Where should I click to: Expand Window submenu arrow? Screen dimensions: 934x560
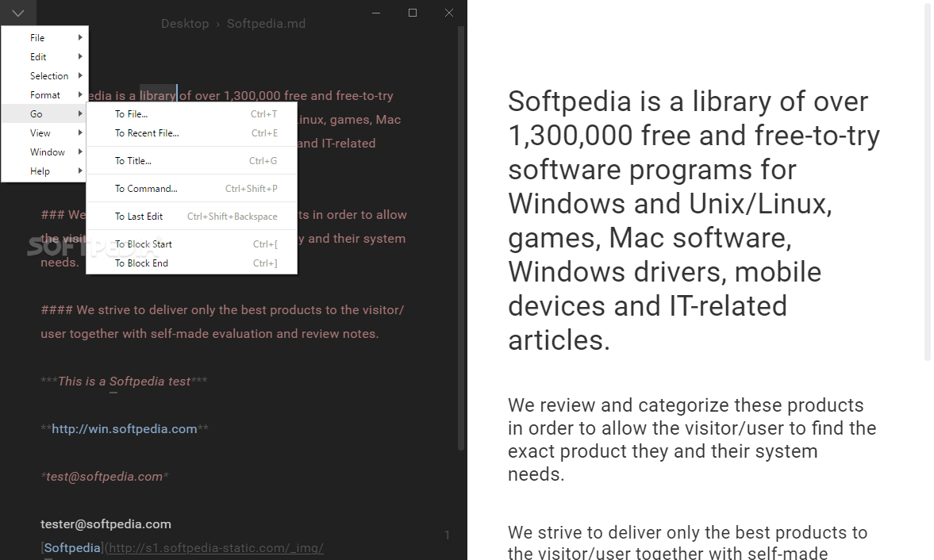pos(80,152)
